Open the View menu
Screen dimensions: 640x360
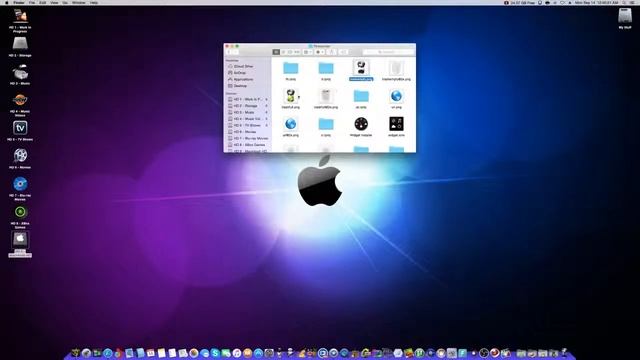pyautogui.click(x=54, y=2)
